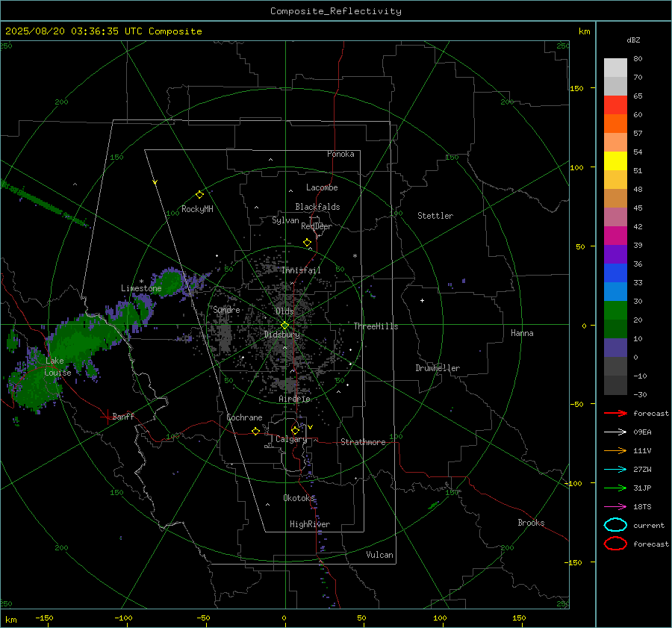This screenshot has width=672, height=628.
Task: Click the yellow diamond radar site marker near Didsbury
Action: pos(284,326)
